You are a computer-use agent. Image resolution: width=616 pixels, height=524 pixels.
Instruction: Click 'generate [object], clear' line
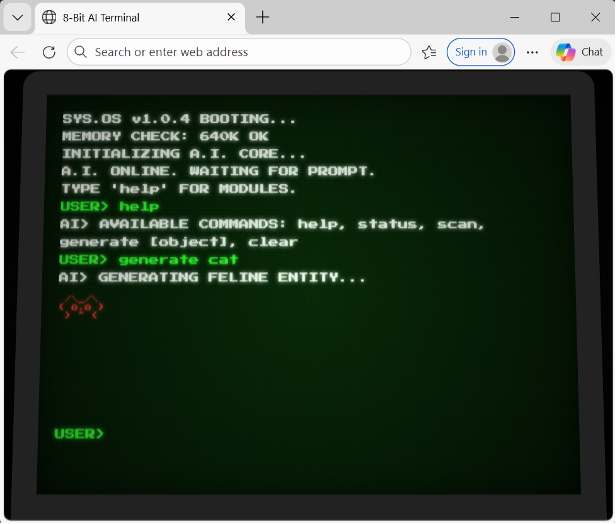point(179,242)
